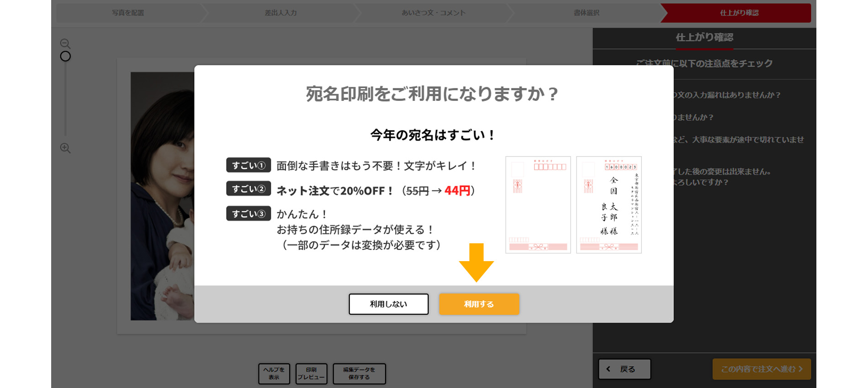Screen dimensions: 868x388
Task: Click the photo on the card preview
Action: (x=163, y=196)
